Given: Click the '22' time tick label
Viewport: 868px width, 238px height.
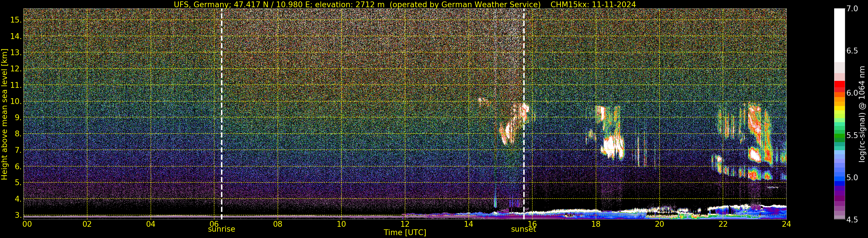Looking at the screenshot, I should (723, 224).
